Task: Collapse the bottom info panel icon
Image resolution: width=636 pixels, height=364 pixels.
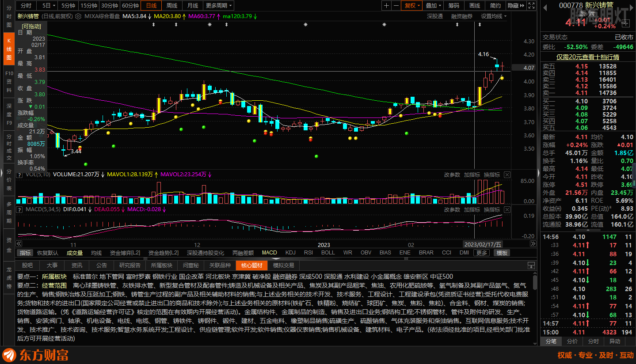Action: pyautogui.click(x=531, y=265)
